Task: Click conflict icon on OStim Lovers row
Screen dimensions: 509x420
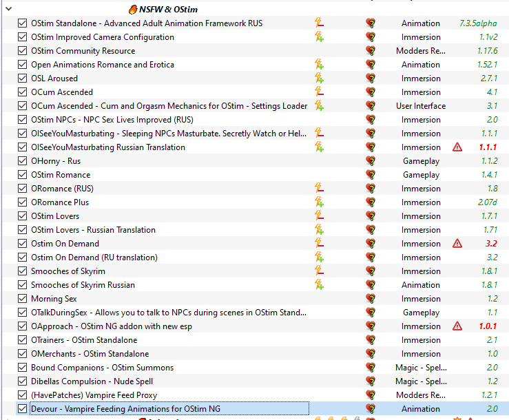Action: pyautogui.click(x=319, y=216)
